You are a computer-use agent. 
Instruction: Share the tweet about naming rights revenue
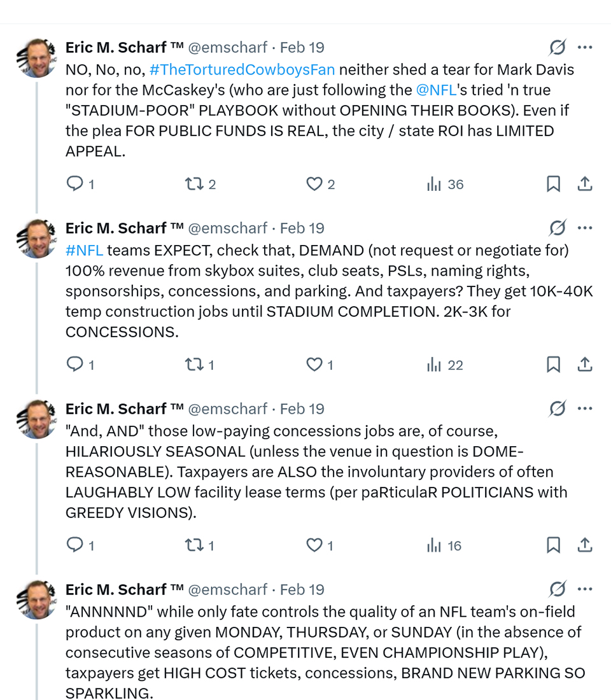(584, 365)
